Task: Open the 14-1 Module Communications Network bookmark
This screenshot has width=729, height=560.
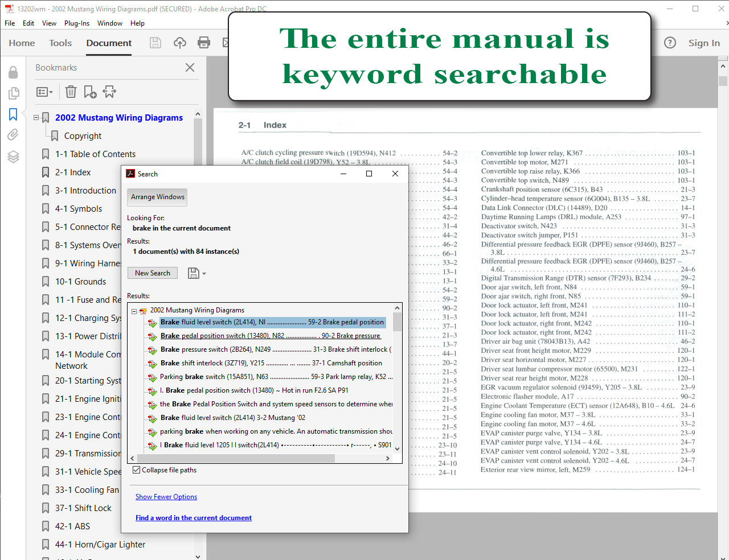Action: [x=88, y=360]
